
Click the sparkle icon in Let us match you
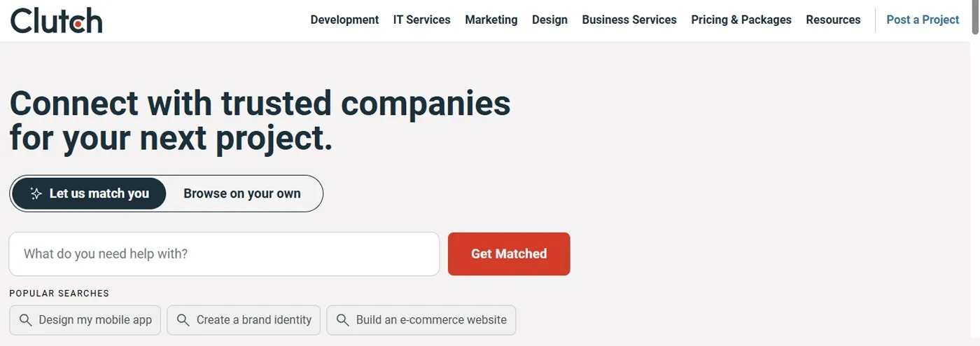36,194
